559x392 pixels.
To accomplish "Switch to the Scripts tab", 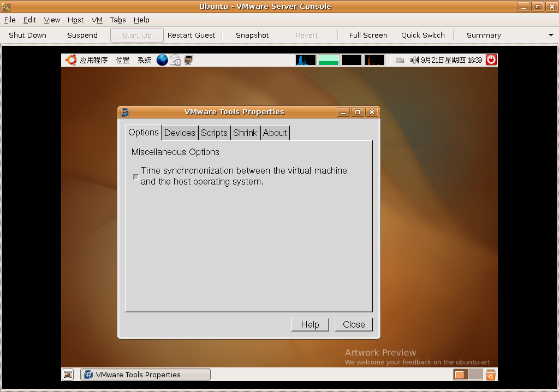I will [x=214, y=133].
